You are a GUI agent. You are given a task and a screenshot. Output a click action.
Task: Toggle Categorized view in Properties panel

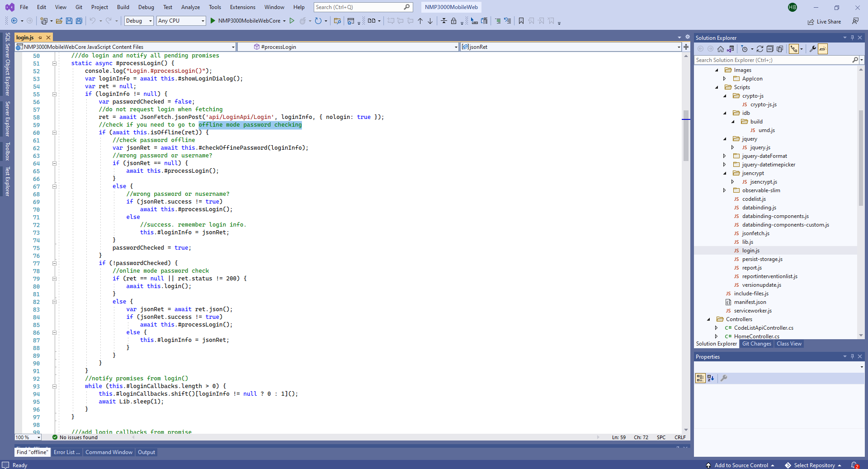700,378
